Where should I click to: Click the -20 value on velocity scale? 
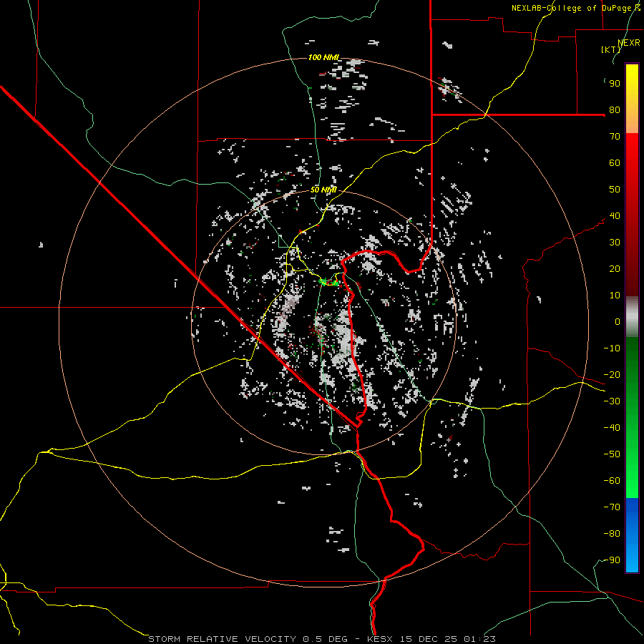point(612,375)
